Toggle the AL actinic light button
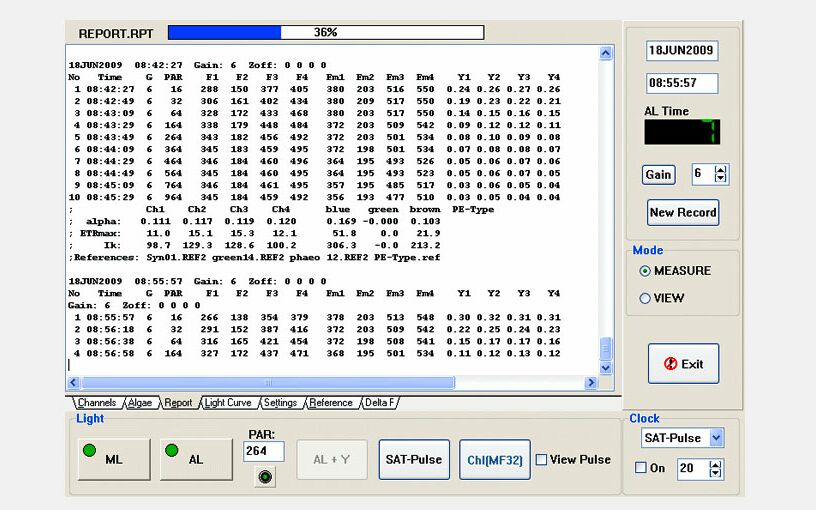The width and height of the screenshot is (816, 510). click(196, 459)
